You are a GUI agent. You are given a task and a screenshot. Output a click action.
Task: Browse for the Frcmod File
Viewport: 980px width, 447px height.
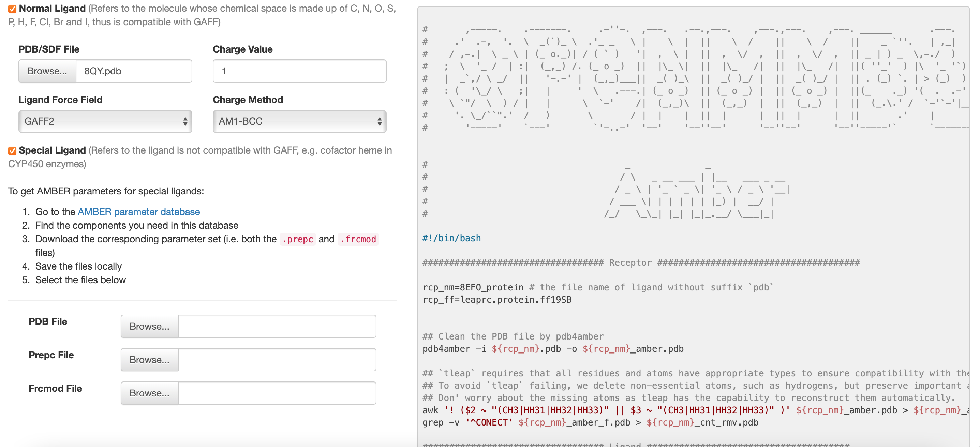[x=149, y=393]
